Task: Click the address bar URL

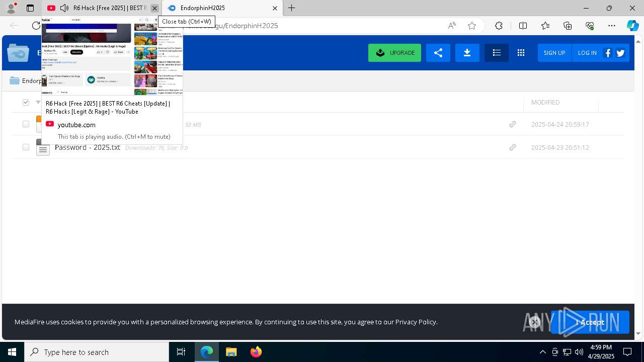Action: coord(247,26)
